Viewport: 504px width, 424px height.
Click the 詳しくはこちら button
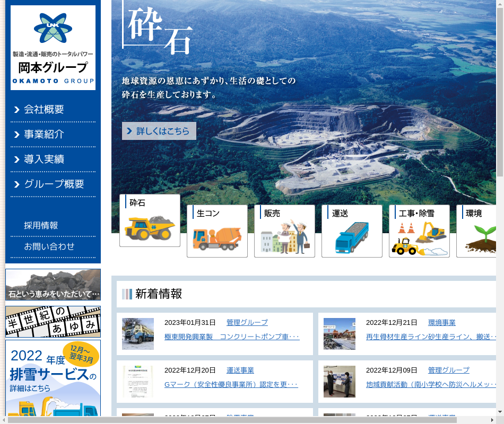point(159,131)
